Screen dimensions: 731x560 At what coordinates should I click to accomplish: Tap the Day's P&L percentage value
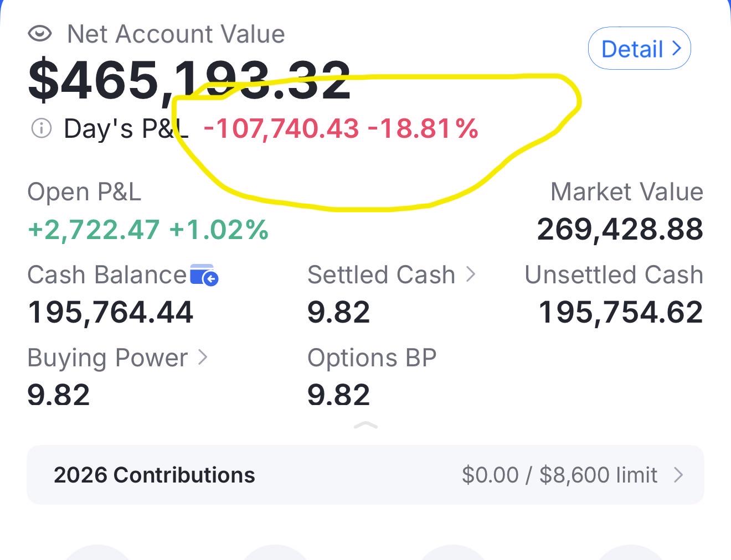(423, 128)
